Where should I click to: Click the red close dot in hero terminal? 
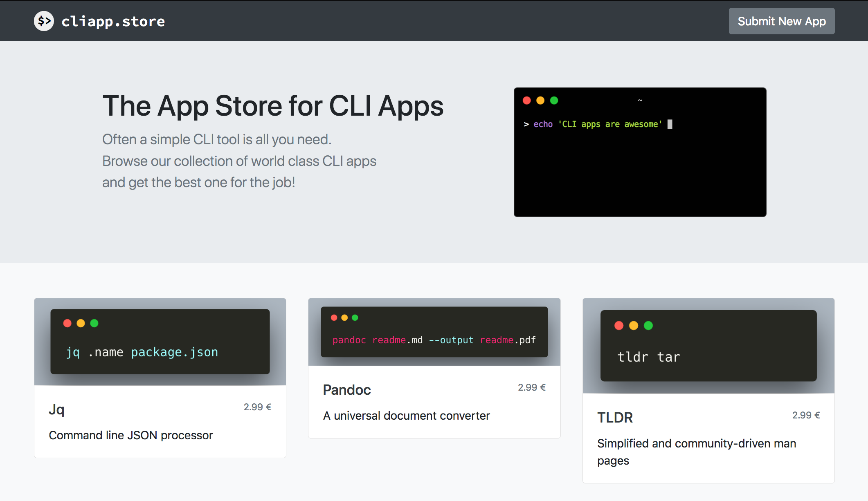(x=527, y=101)
